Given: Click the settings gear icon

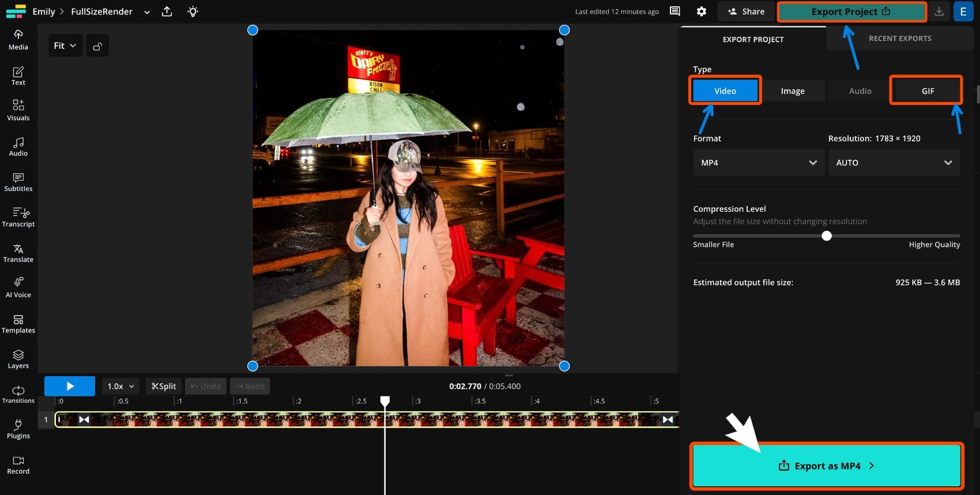Looking at the screenshot, I should (x=701, y=12).
